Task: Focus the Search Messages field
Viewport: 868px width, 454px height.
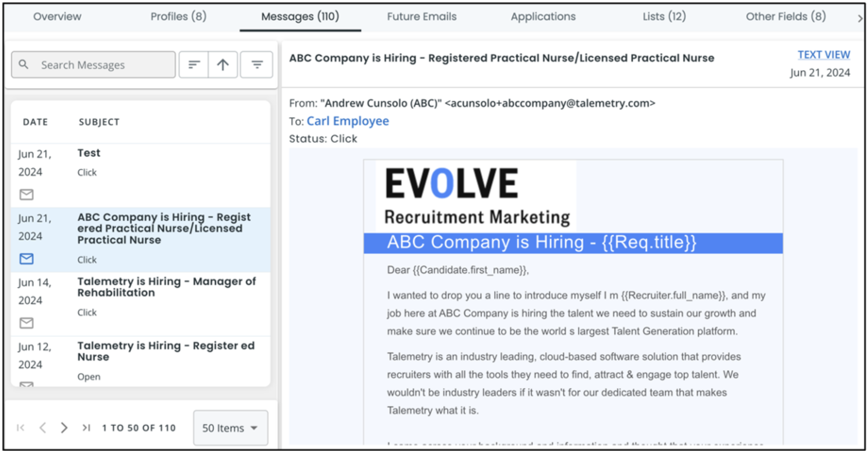Action: tap(93, 65)
